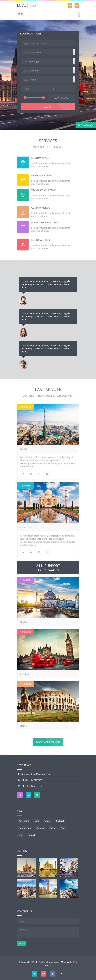Click the green BOOK YOUR TRAVEL button

click(48, 742)
